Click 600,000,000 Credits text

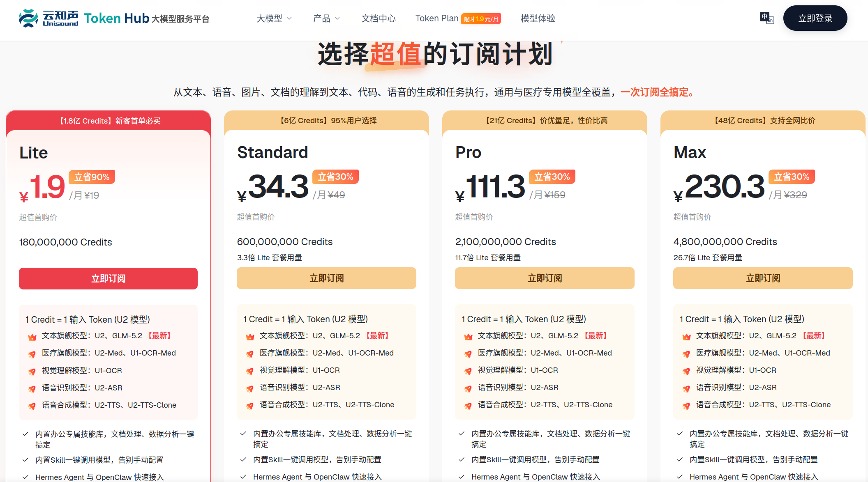(285, 242)
